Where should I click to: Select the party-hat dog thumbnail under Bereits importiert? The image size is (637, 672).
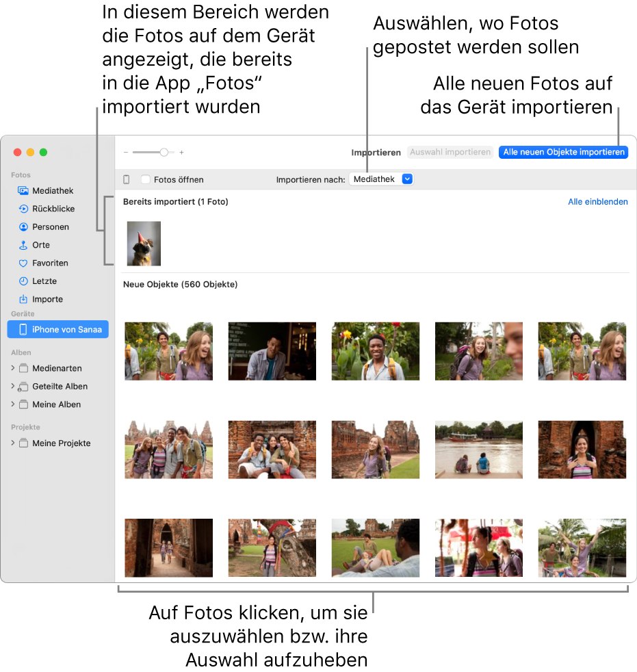143,243
